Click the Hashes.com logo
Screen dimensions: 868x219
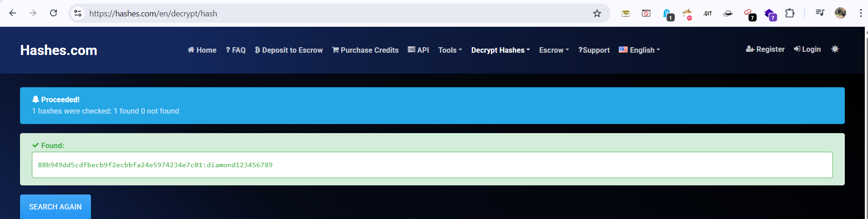point(59,50)
